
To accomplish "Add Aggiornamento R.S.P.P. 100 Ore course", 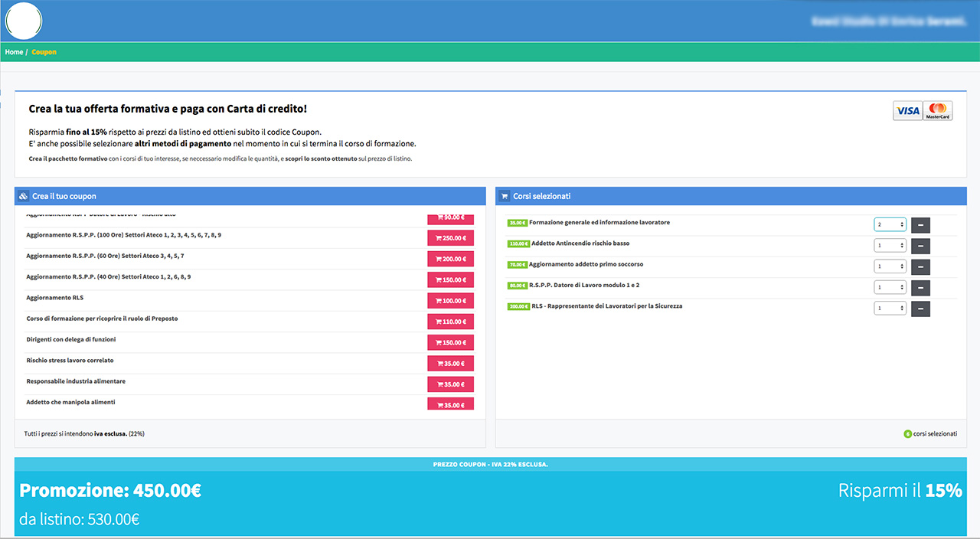I will (450, 238).
